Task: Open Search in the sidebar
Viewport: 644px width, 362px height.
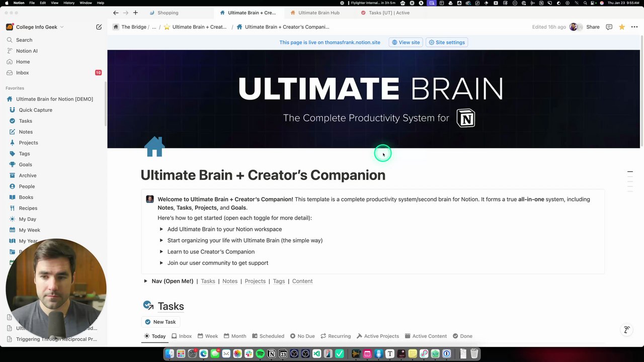Action: (x=24, y=40)
